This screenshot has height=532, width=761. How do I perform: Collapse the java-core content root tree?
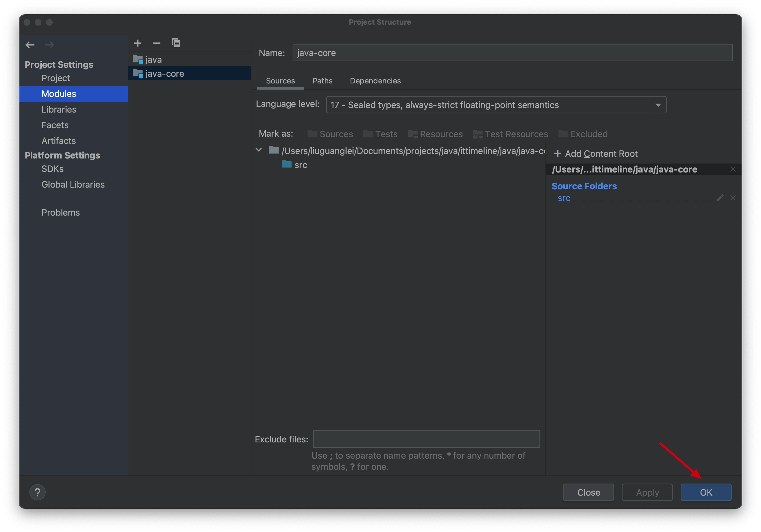pyautogui.click(x=259, y=150)
